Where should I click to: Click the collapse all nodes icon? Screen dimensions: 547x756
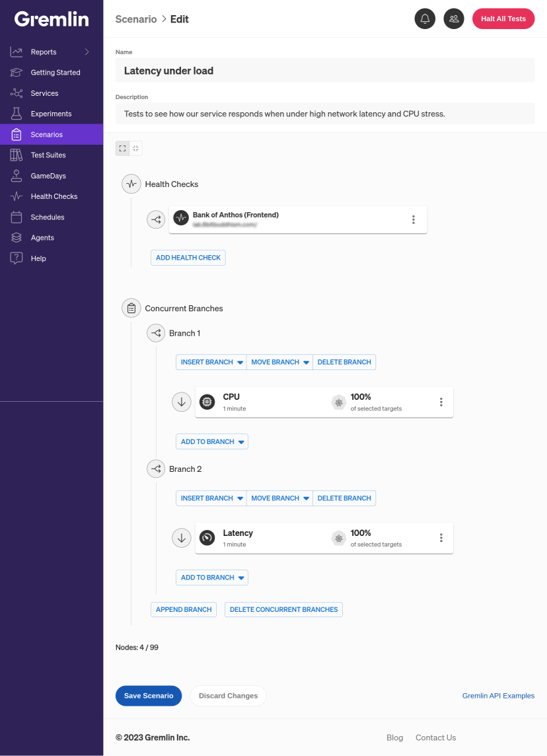pos(136,149)
